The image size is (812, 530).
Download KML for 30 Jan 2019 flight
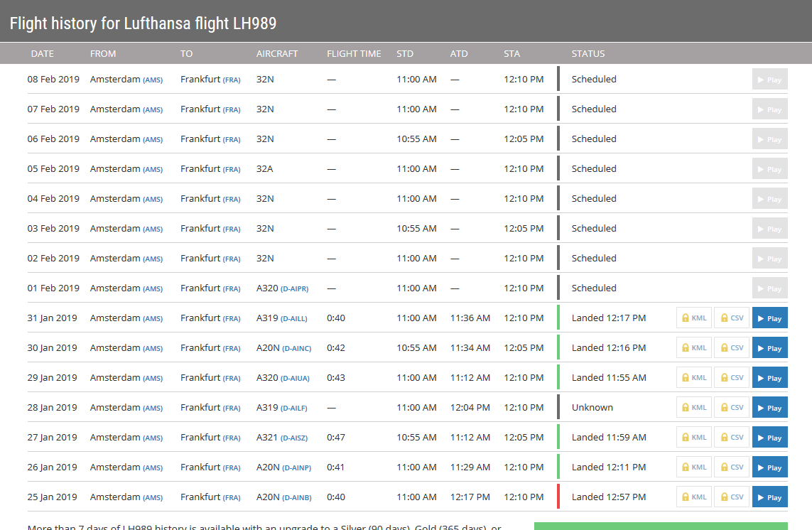click(x=694, y=348)
